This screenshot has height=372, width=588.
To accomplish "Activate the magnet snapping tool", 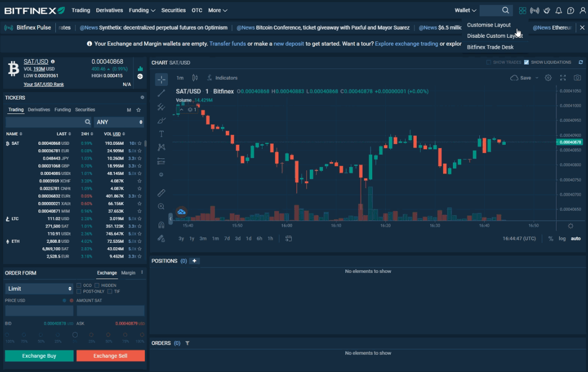I will pos(162,224).
